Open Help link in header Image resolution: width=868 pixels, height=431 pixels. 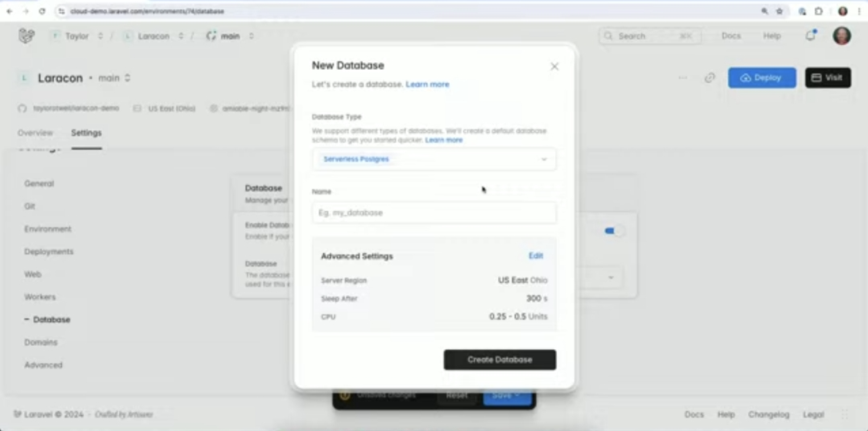(x=772, y=36)
